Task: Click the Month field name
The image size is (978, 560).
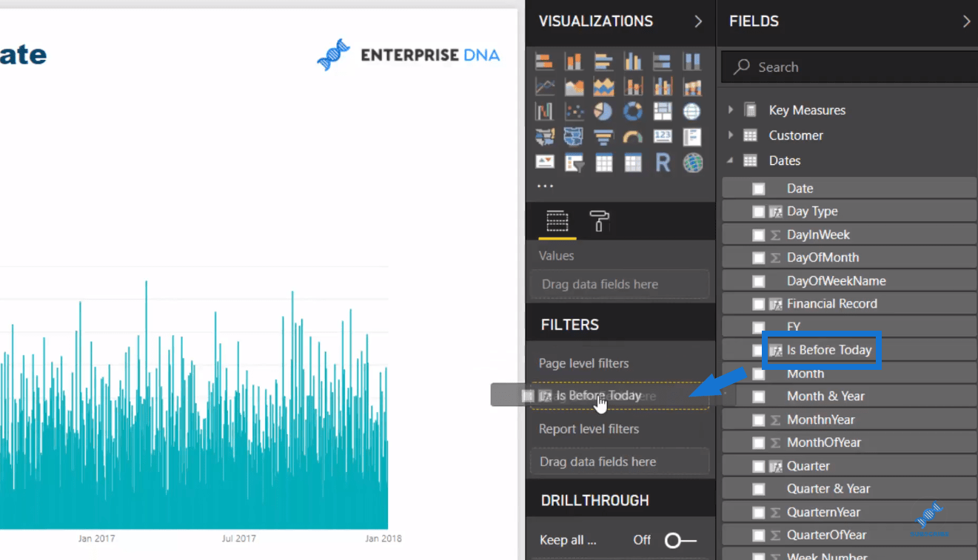Action: click(x=805, y=374)
